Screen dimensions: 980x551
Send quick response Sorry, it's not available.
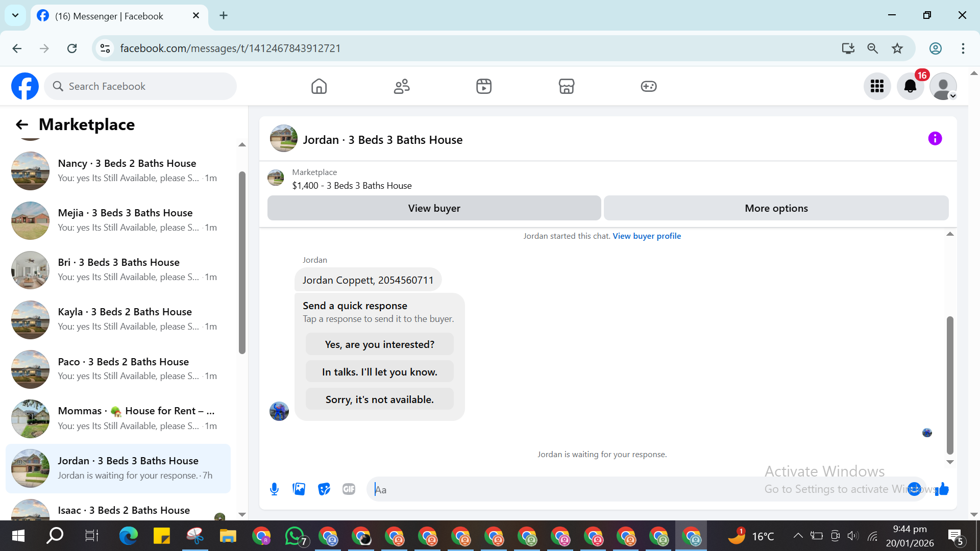pyautogui.click(x=380, y=399)
